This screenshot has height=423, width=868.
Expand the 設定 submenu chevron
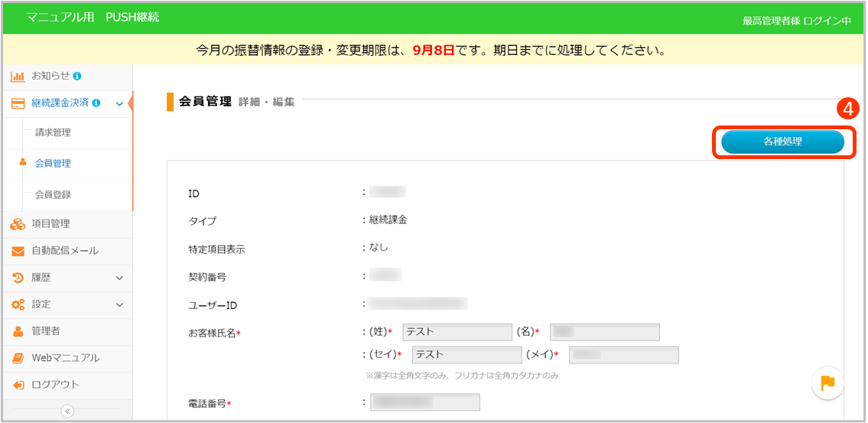(119, 304)
